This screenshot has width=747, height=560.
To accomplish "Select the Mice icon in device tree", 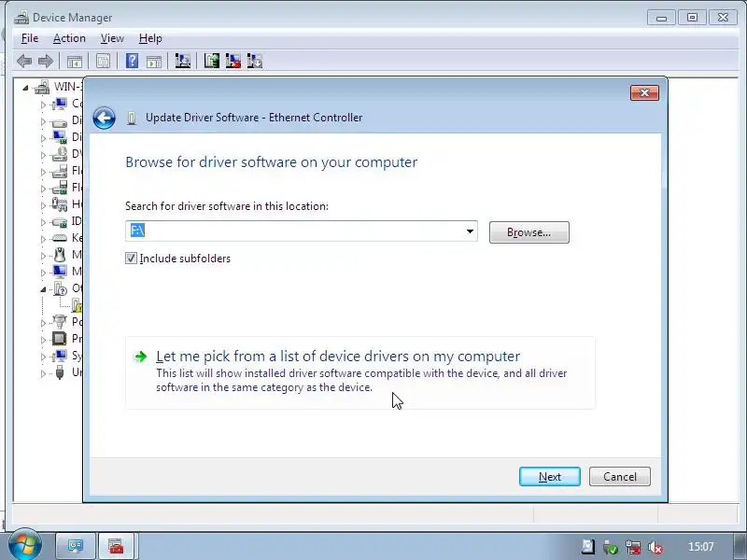I will pos(60,255).
